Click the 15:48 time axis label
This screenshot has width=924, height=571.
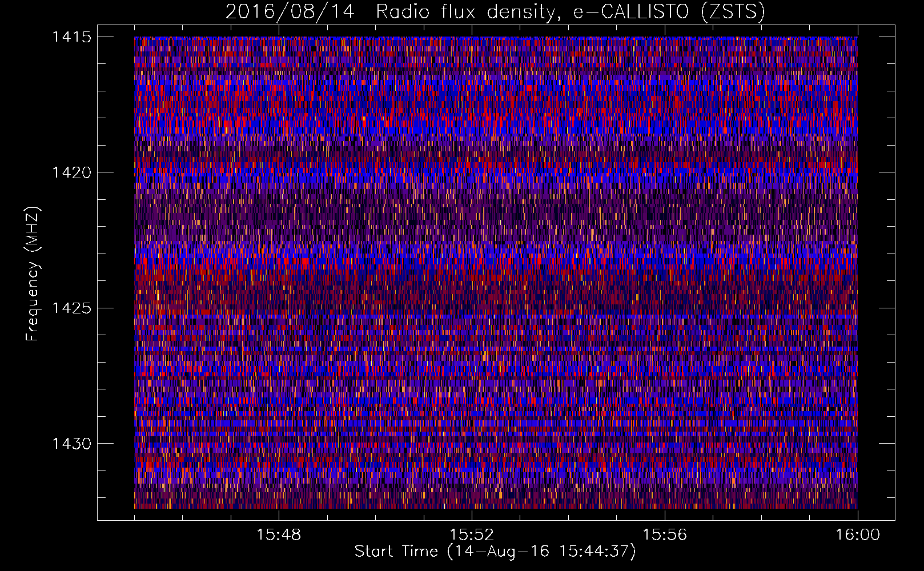coord(279,535)
